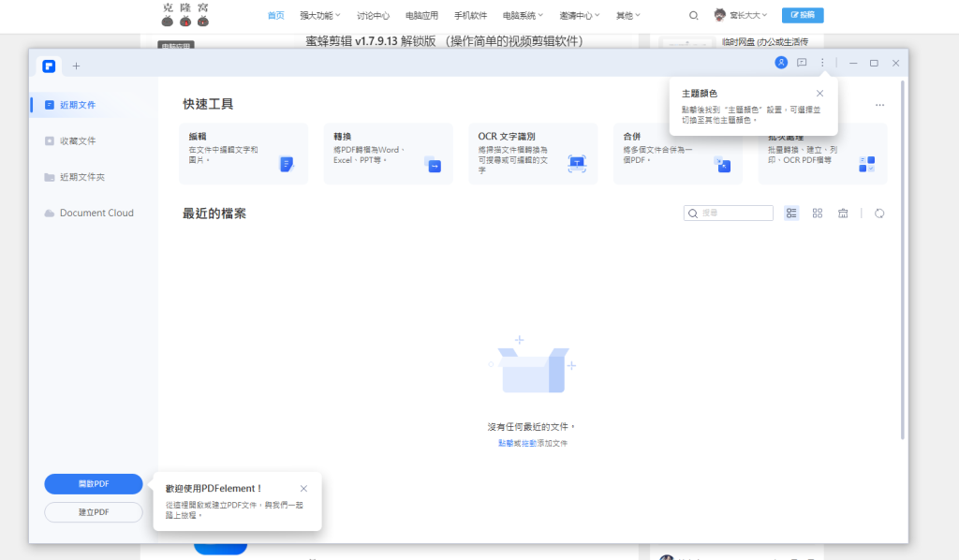
Task: Open the 轉換 PDF convert card
Action: click(x=389, y=155)
